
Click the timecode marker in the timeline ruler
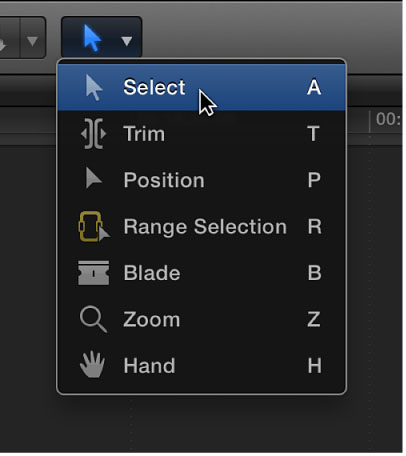[x=388, y=119]
